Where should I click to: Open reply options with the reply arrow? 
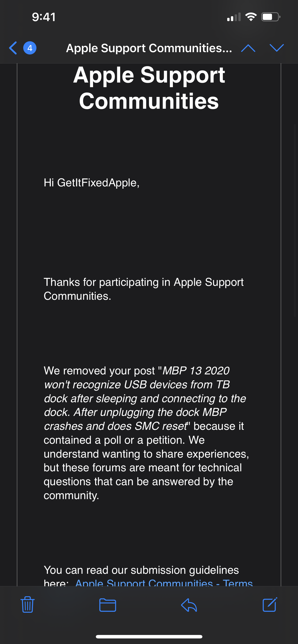pos(189,605)
